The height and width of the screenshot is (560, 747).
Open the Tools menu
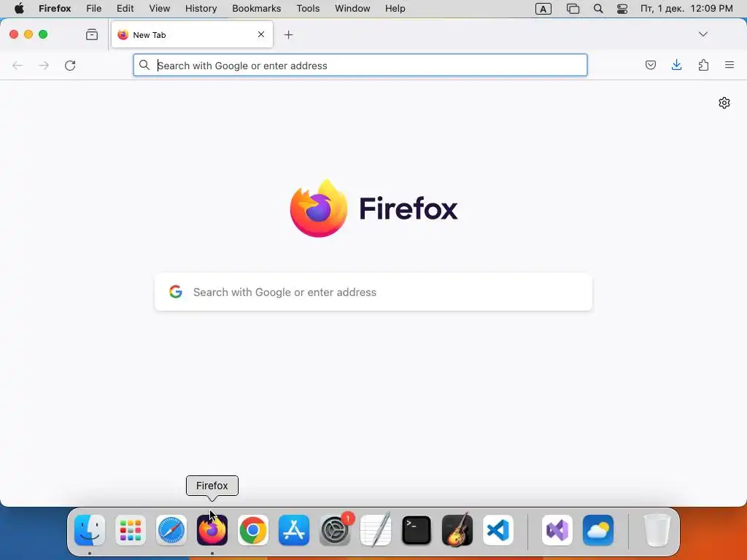point(308,9)
